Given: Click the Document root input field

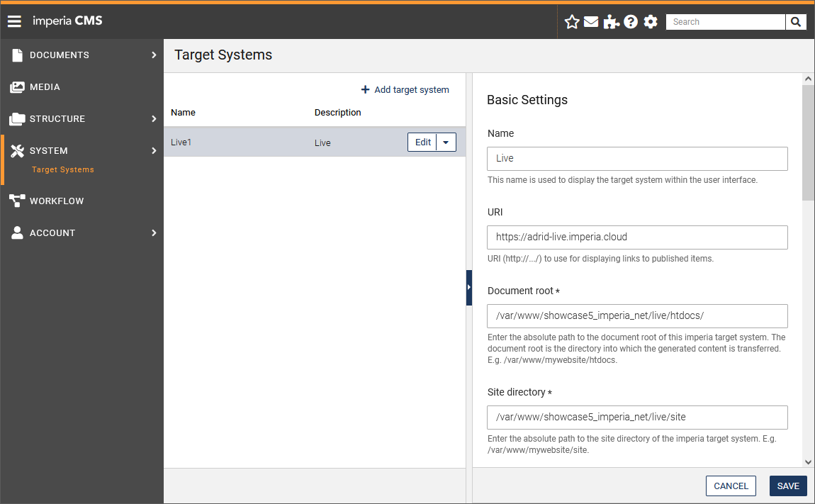Looking at the screenshot, I should [637, 315].
